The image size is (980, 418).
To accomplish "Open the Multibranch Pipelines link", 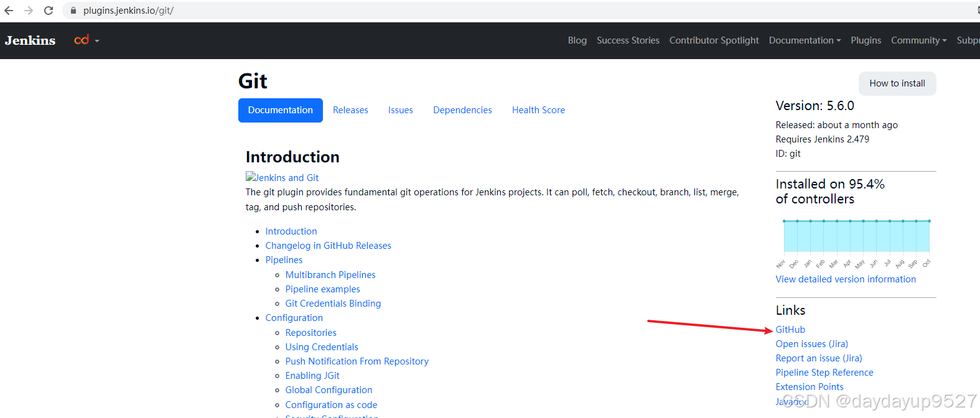I will 330,275.
